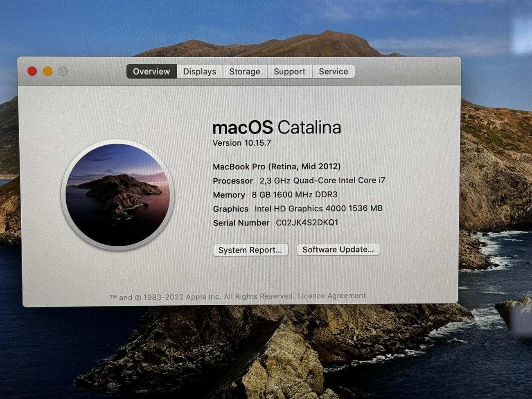Click the MacBook Pro (Retina, Mid 2012) text

click(277, 167)
